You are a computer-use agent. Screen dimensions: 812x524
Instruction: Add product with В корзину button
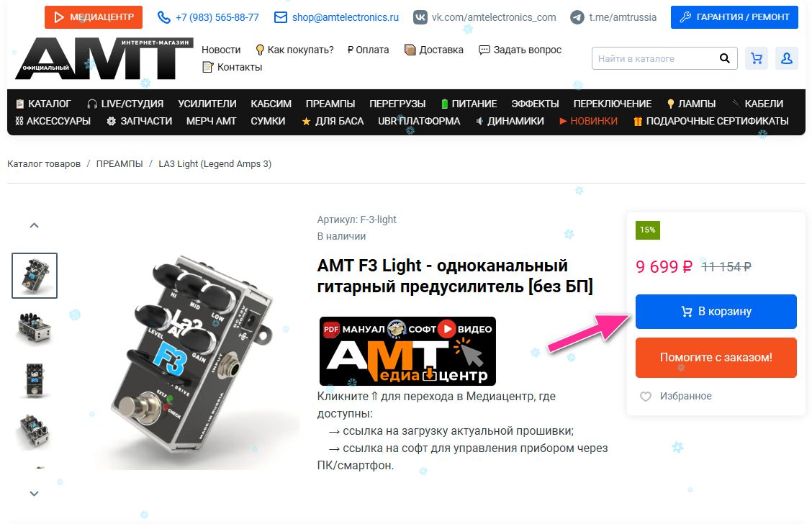716,311
